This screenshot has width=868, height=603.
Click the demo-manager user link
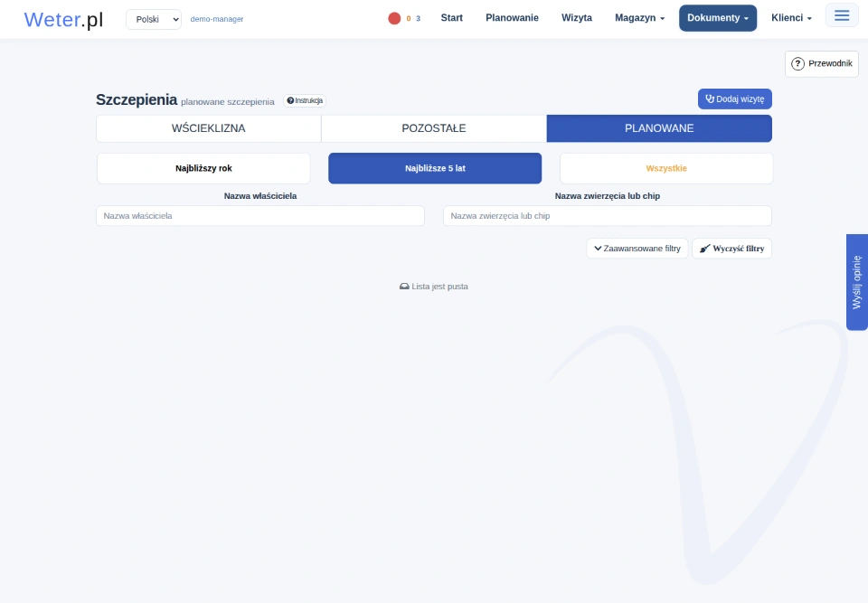pyautogui.click(x=217, y=19)
